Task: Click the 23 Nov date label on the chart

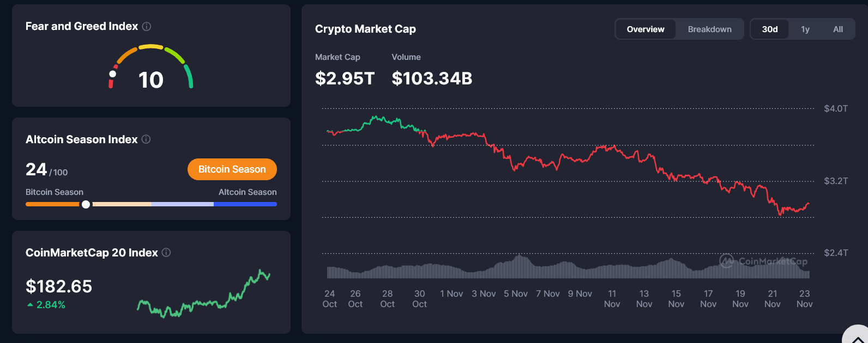Action: click(x=804, y=298)
